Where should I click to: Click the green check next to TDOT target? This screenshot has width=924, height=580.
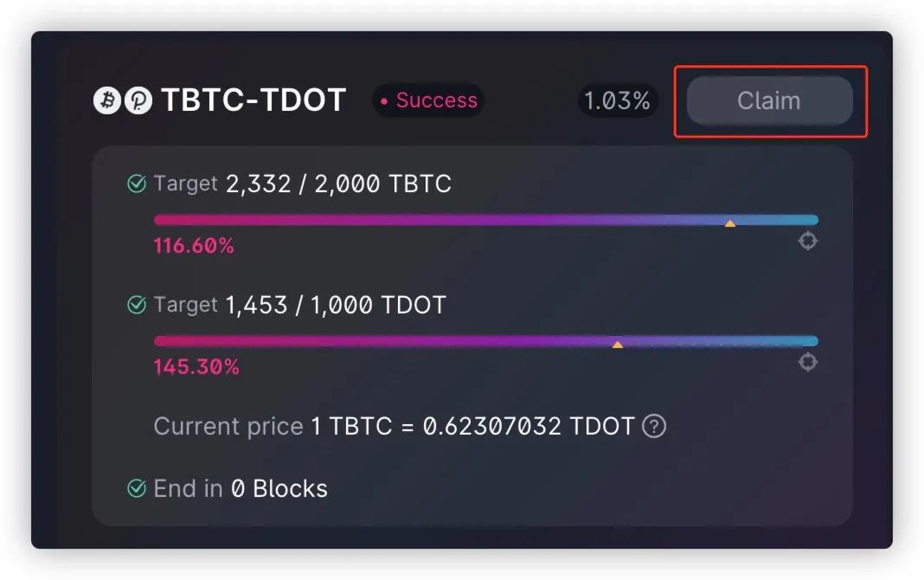point(136,305)
